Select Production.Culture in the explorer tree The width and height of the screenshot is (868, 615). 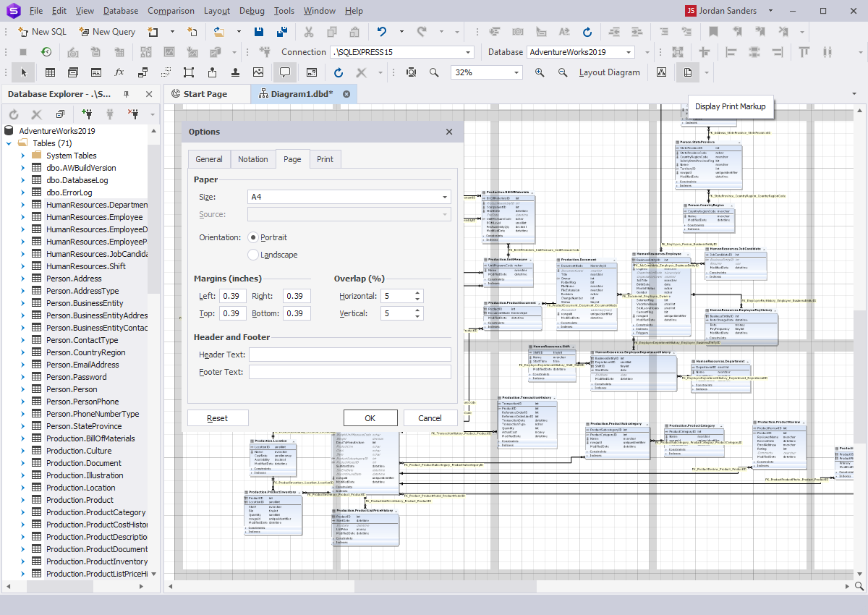pos(79,451)
